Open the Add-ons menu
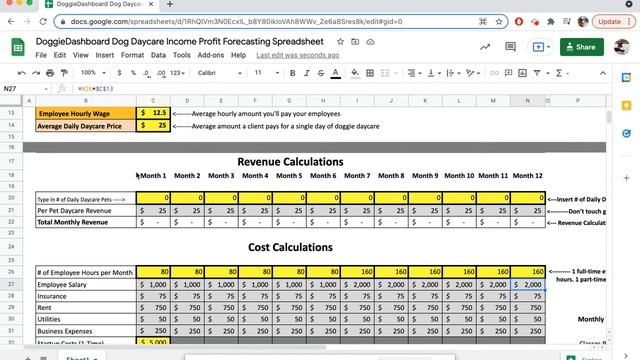 (211, 55)
